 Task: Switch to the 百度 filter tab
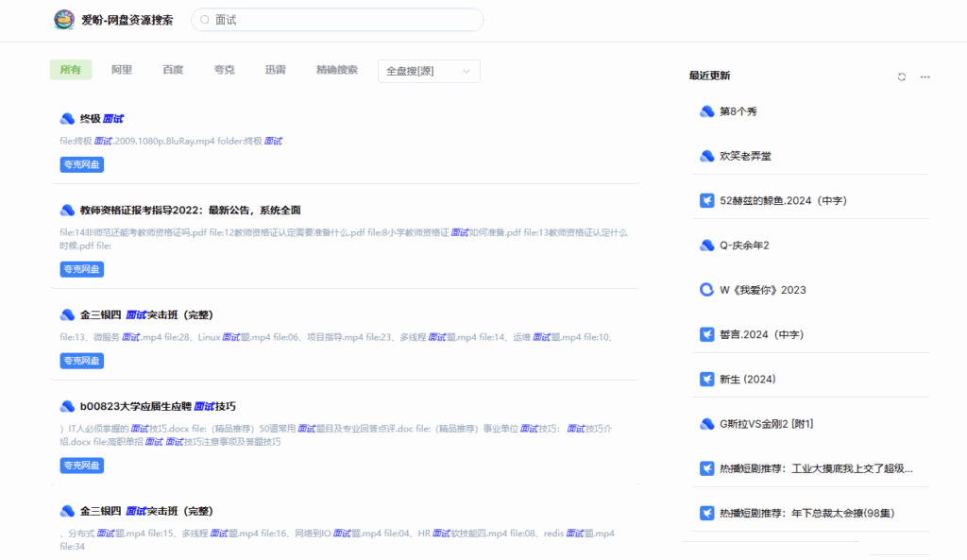(x=172, y=70)
